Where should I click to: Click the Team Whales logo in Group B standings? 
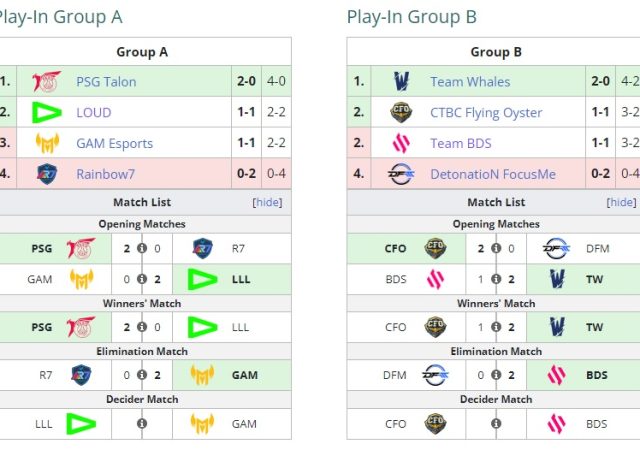pos(401,82)
